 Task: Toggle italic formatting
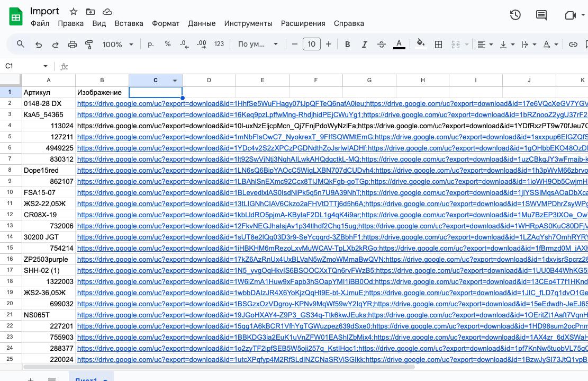click(364, 45)
